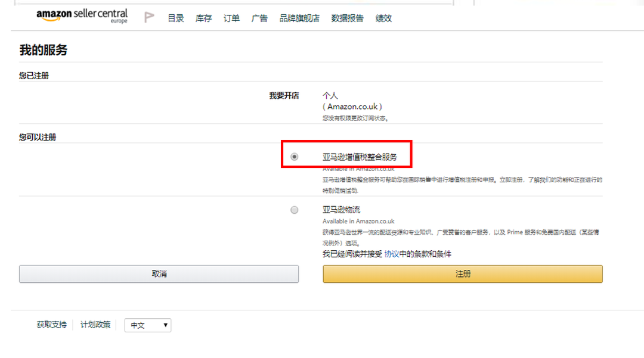
Task: Click the 我的服务 page heading
Action: coord(43,50)
